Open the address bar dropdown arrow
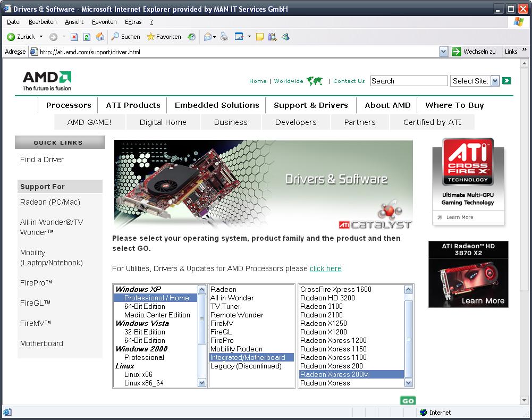Image resolution: width=532 pixels, height=420 pixels. click(443, 52)
